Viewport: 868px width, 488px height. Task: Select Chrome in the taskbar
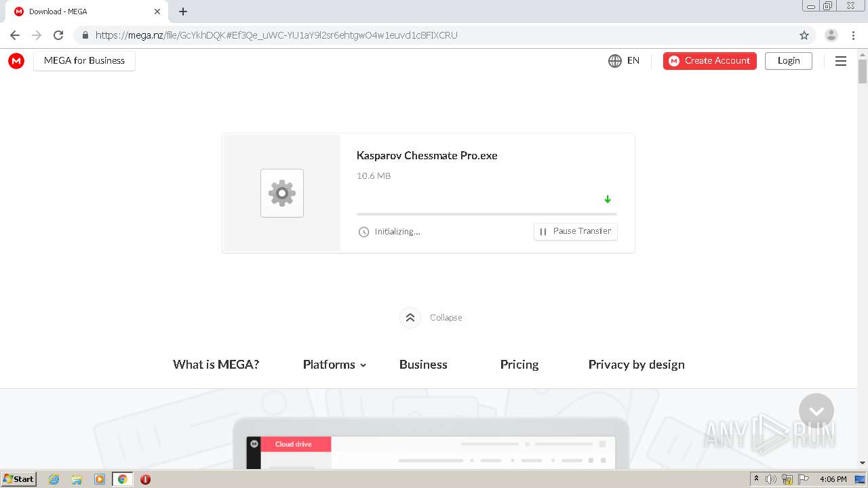click(x=122, y=479)
